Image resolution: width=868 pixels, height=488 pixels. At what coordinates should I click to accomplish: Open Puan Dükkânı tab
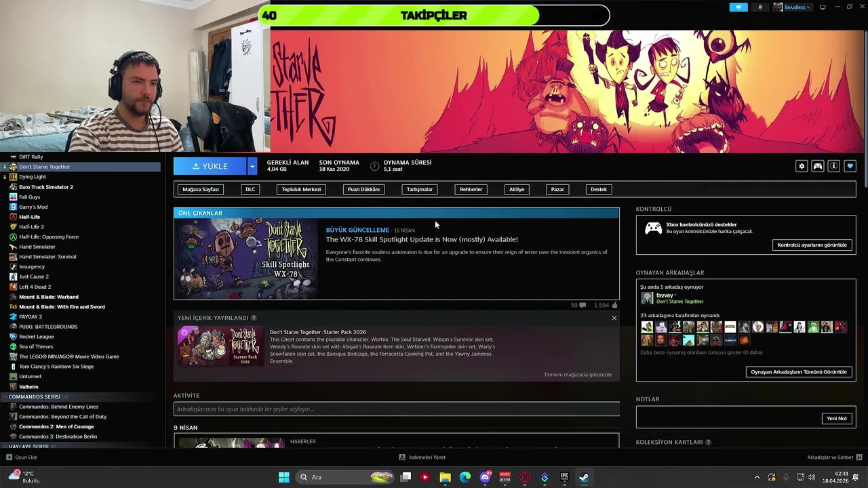click(x=363, y=189)
